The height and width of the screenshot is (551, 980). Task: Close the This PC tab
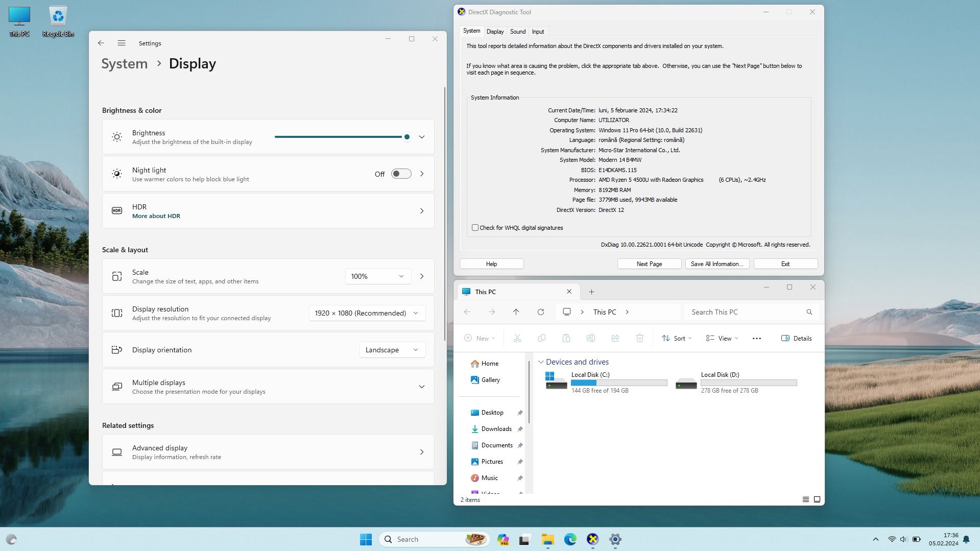[569, 292]
